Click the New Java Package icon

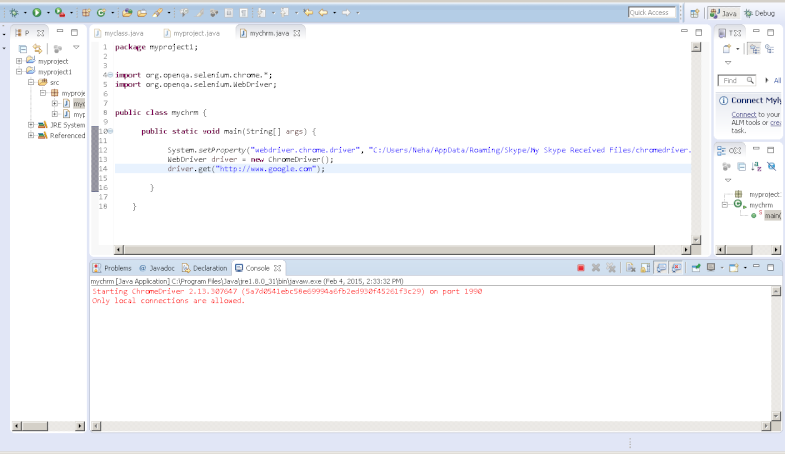86,12
